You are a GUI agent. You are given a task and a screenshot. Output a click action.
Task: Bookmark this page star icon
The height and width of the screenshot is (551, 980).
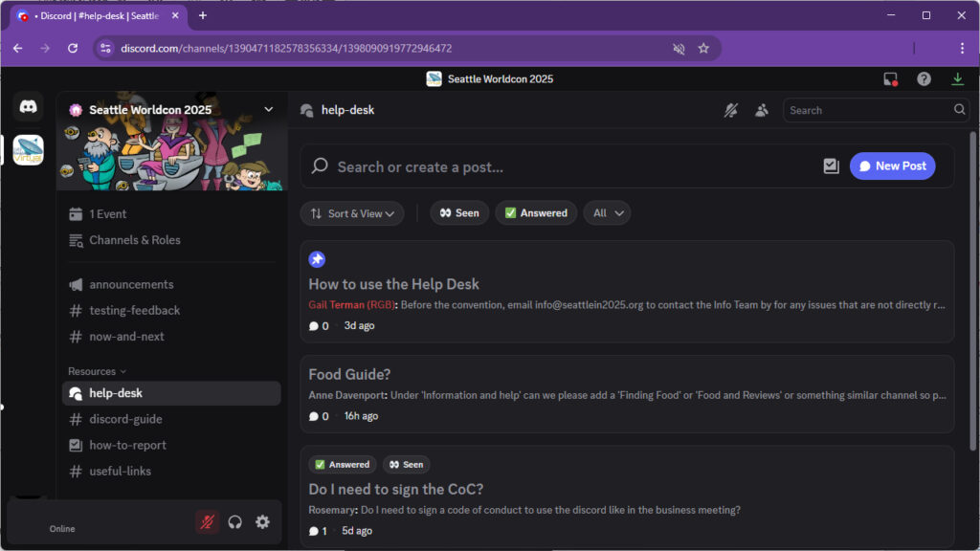pyautogui.click(x=703, y=49)
